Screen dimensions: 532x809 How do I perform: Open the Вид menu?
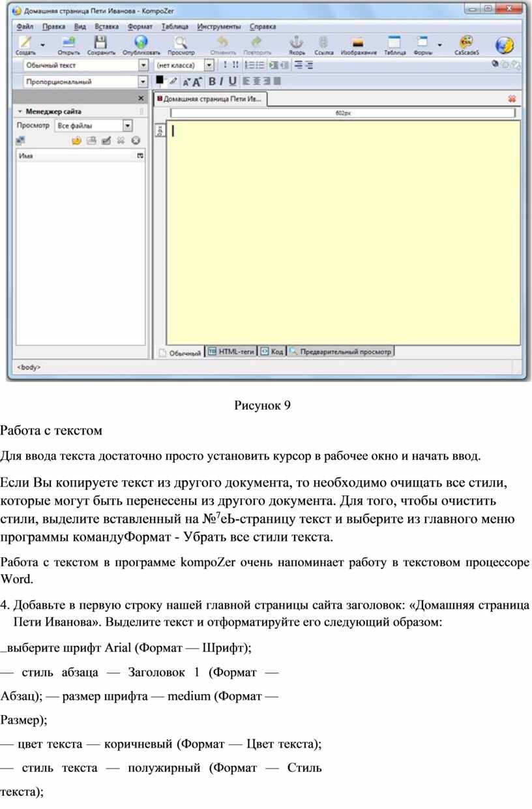point(80,27)
